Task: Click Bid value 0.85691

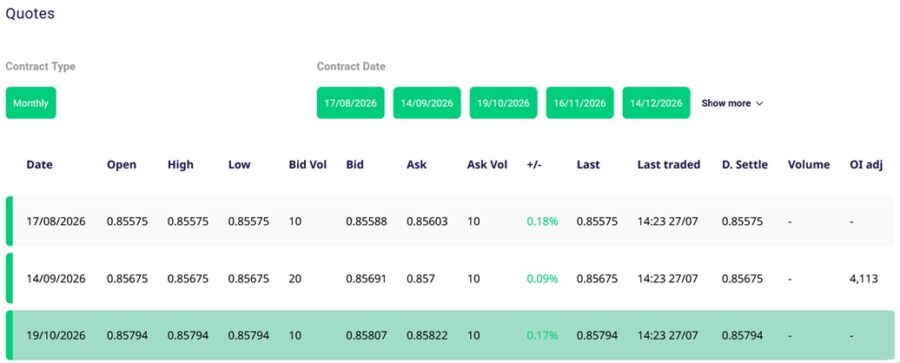Action: (x=366, y=279)
